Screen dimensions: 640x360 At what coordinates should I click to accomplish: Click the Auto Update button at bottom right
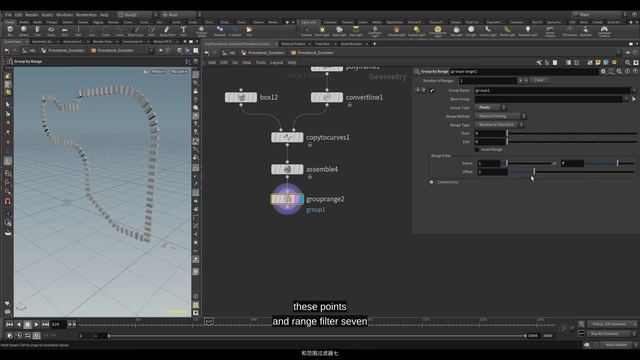(616, 345)
